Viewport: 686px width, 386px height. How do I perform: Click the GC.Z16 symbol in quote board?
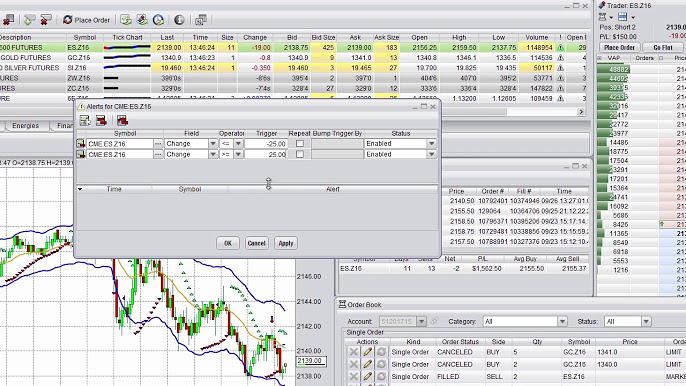click(79, 58)
